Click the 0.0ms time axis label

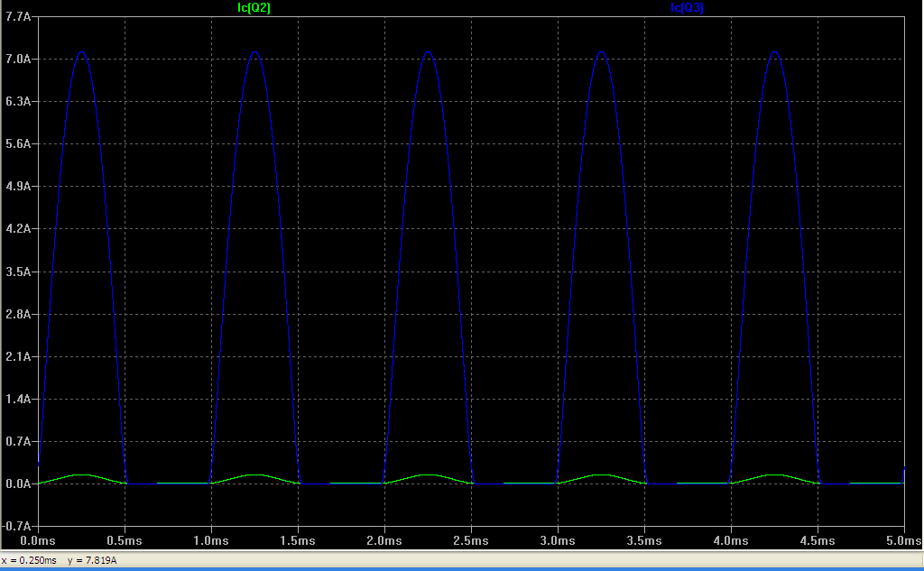pyautogui.click(x=38, y=540)
